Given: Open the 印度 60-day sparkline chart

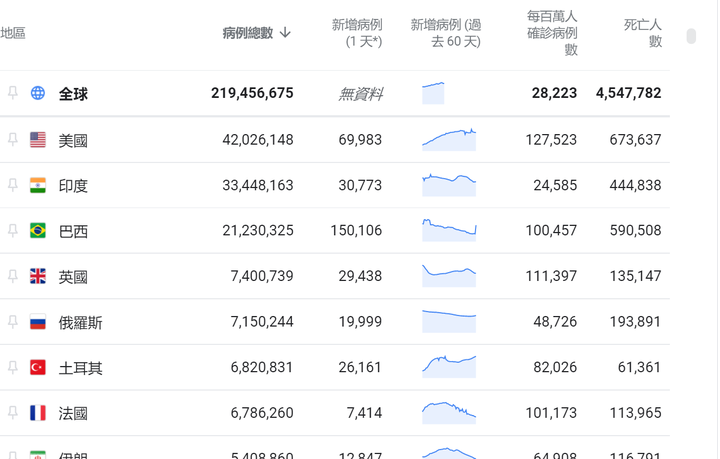Looking at the screenshot, I should coord(449,185).
